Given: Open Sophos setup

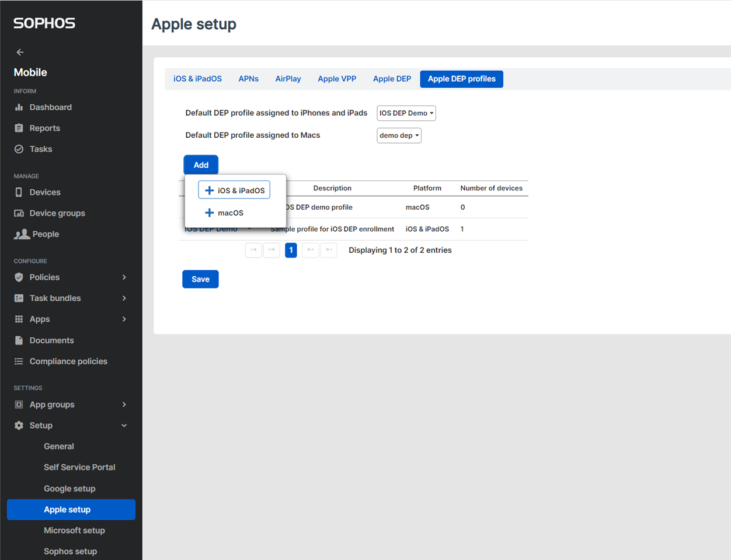Looking at the screenshot, I should 70,552.
